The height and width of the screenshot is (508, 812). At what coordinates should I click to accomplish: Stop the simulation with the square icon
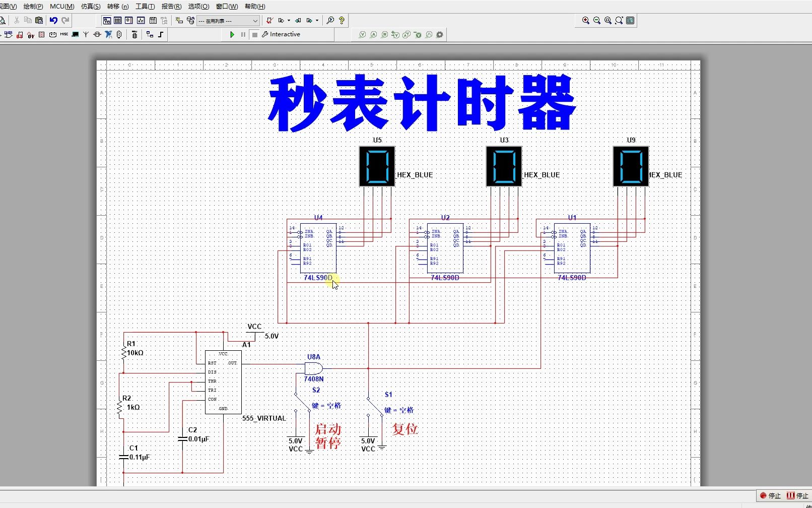254,34
